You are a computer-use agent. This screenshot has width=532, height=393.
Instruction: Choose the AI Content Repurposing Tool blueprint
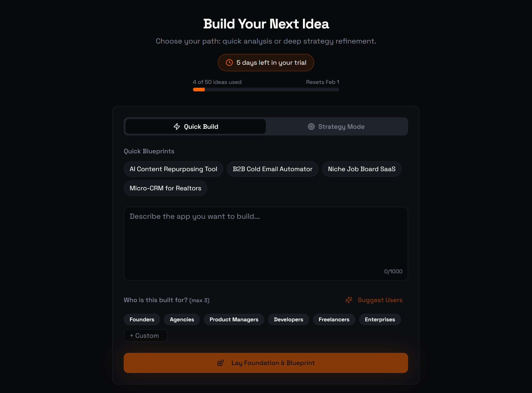pyautogui.click(x=173, y=169)
